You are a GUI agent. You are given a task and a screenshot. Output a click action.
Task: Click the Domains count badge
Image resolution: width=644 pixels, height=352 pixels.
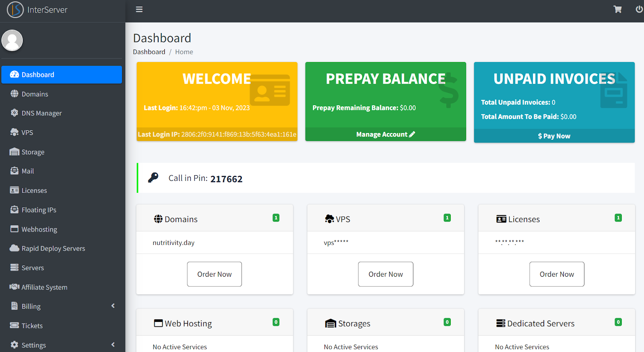pyautogui.click(x=276, y=218)
